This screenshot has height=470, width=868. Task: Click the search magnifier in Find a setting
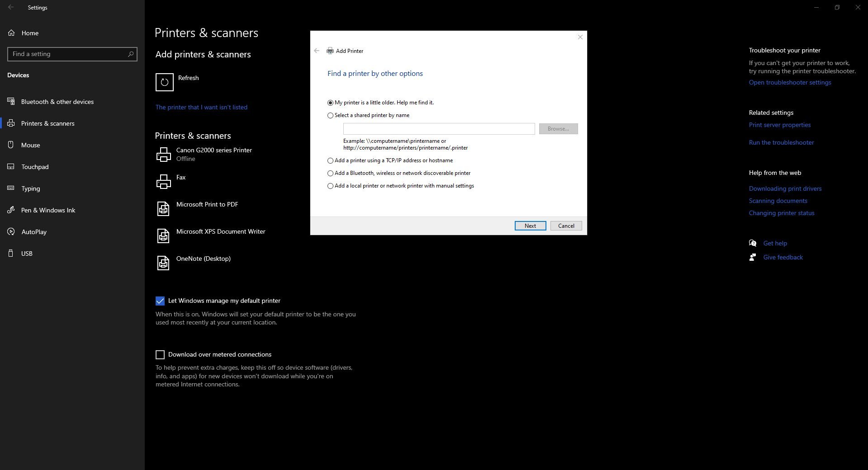coord(131,54)
